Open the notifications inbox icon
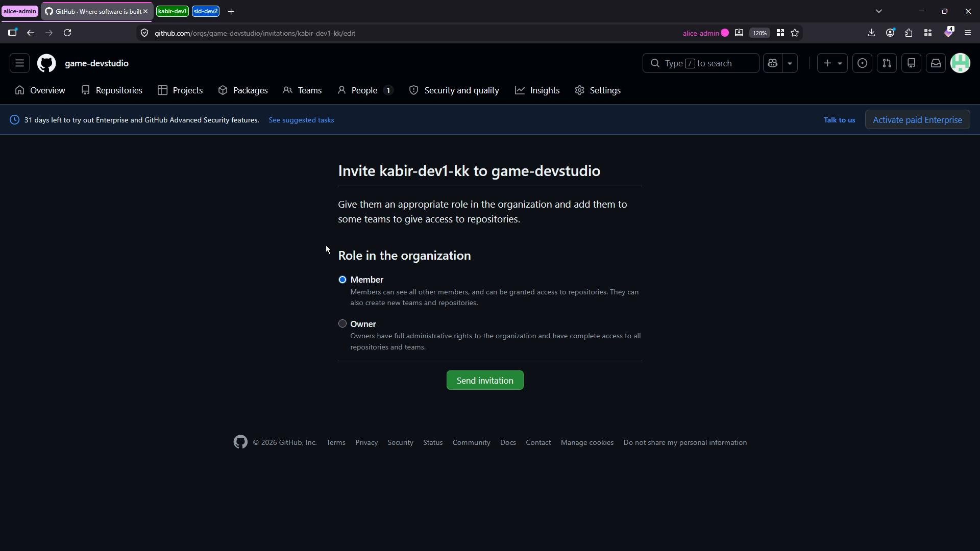 (936, 63)
